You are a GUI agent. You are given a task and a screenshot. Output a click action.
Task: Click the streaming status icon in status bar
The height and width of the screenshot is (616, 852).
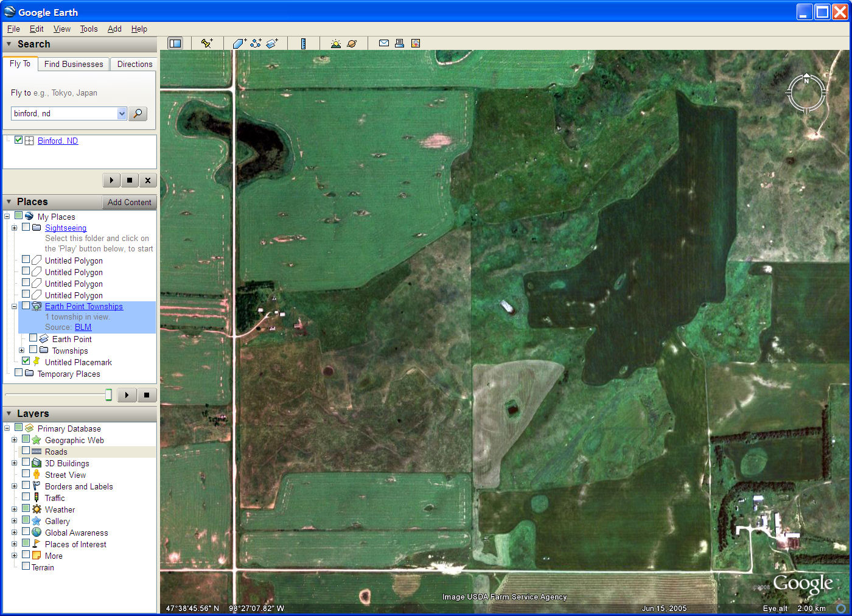click(x=841, y=608)
